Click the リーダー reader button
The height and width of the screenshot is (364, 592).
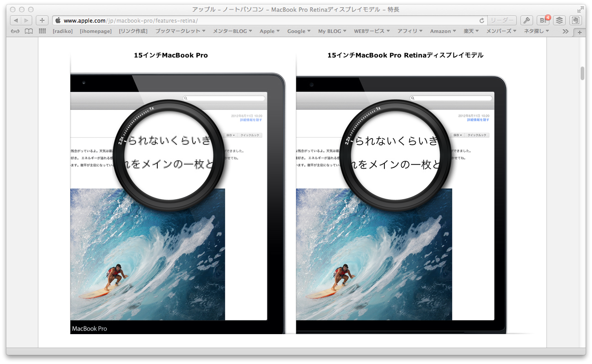click(502, 20)
